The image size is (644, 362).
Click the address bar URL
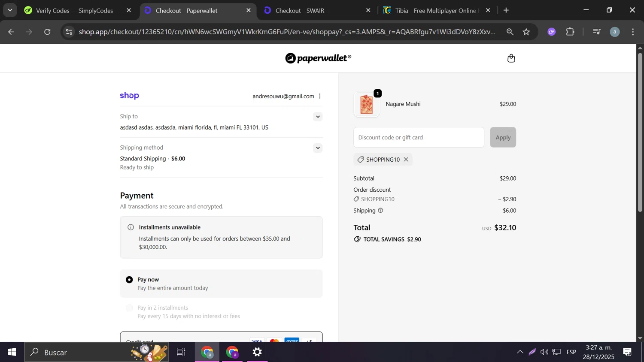point(287,32)
